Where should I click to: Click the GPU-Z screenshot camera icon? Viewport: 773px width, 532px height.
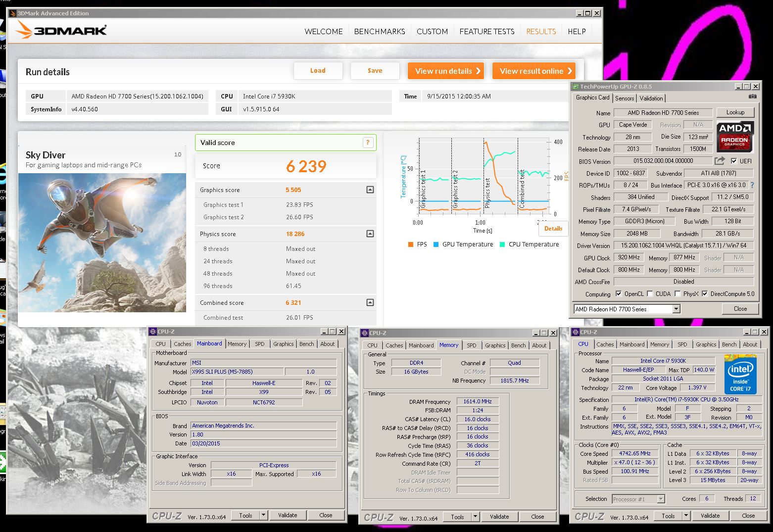click(x=752, y=97)
